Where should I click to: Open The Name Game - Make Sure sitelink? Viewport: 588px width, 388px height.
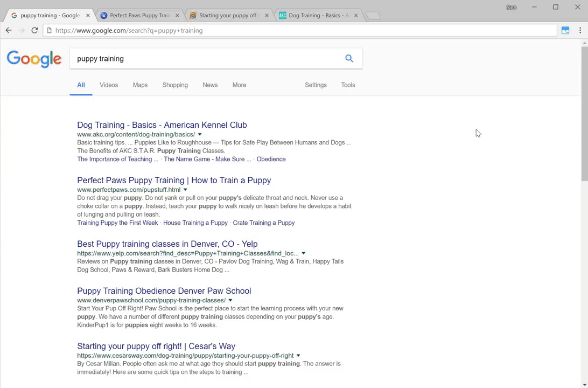pyautogui.click(x=207, y=159)
